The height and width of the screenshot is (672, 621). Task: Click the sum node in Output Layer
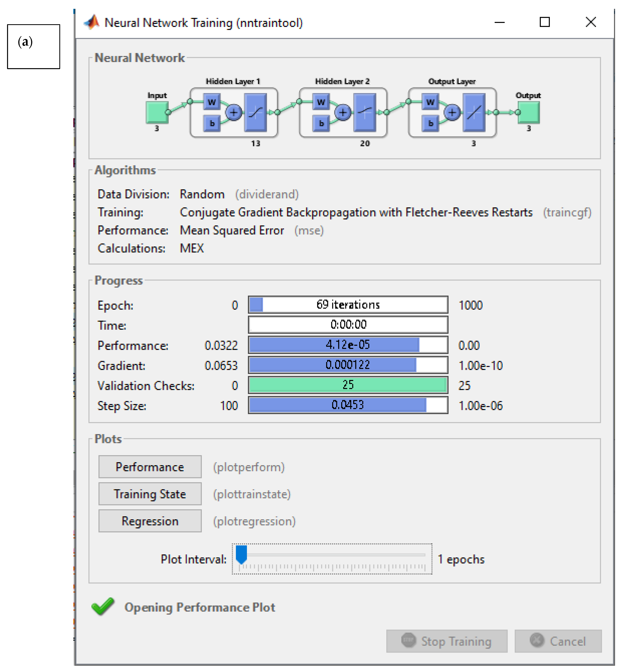click(452, 112)
